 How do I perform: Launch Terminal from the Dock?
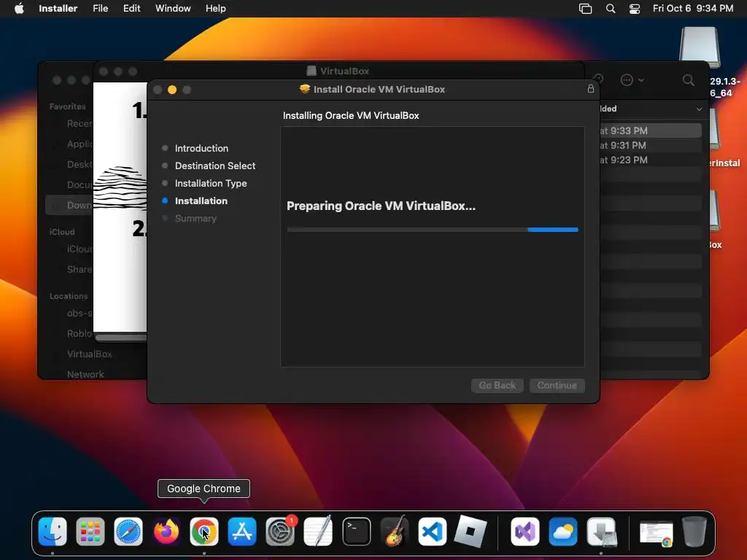tap(356, 532)
